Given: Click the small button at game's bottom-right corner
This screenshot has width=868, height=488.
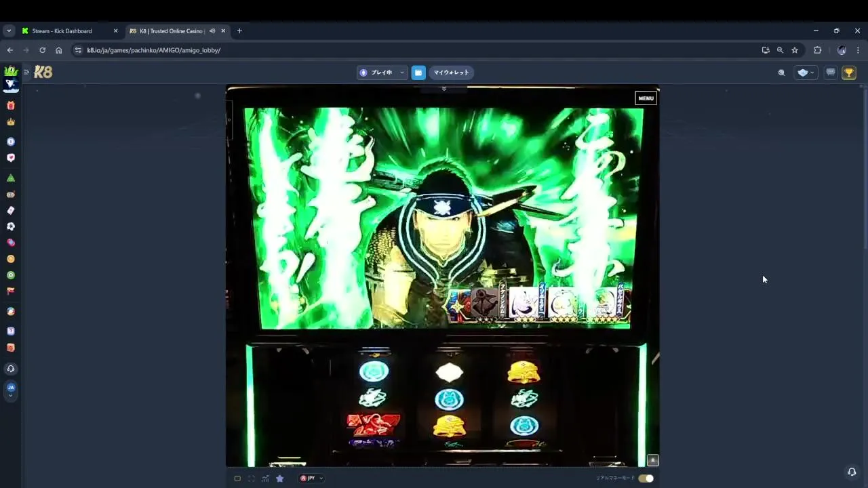Looking at the screenshot, I should 652,460.
